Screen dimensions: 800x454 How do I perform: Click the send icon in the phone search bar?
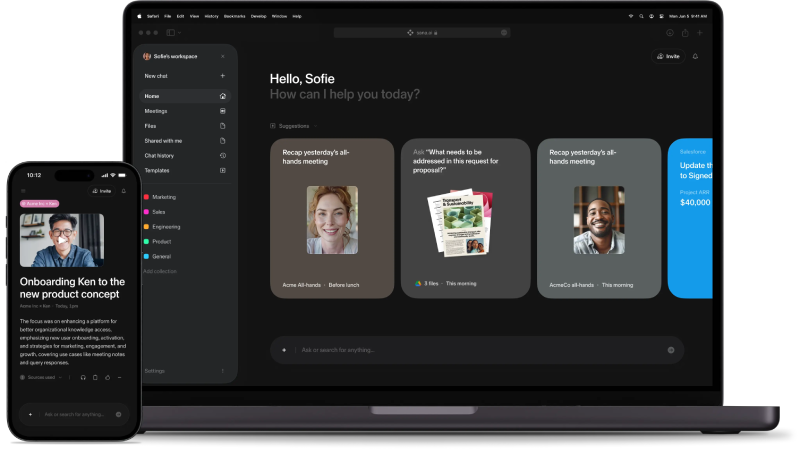coord(118,414)
